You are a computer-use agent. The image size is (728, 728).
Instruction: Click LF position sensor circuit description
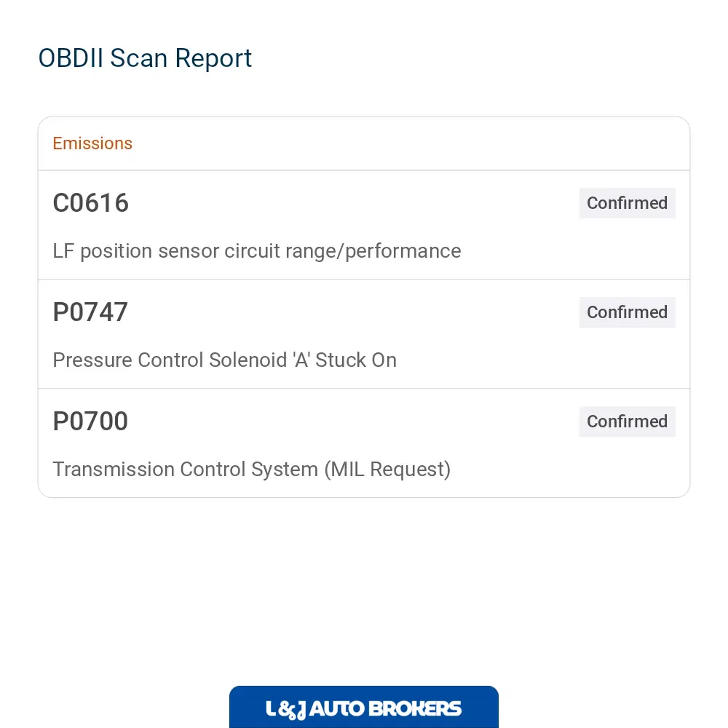point(257,251)
